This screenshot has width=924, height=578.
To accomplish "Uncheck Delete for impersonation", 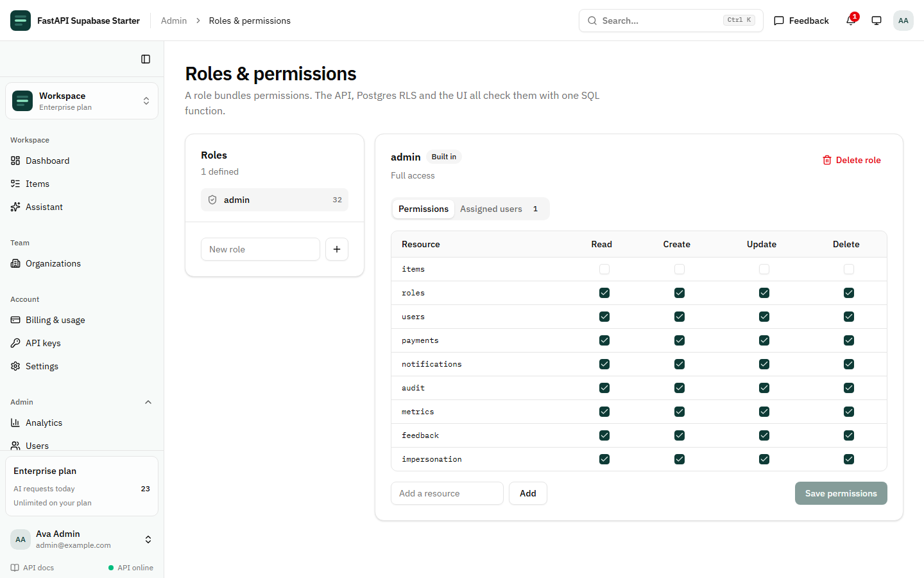I will (x=849, y=459).
